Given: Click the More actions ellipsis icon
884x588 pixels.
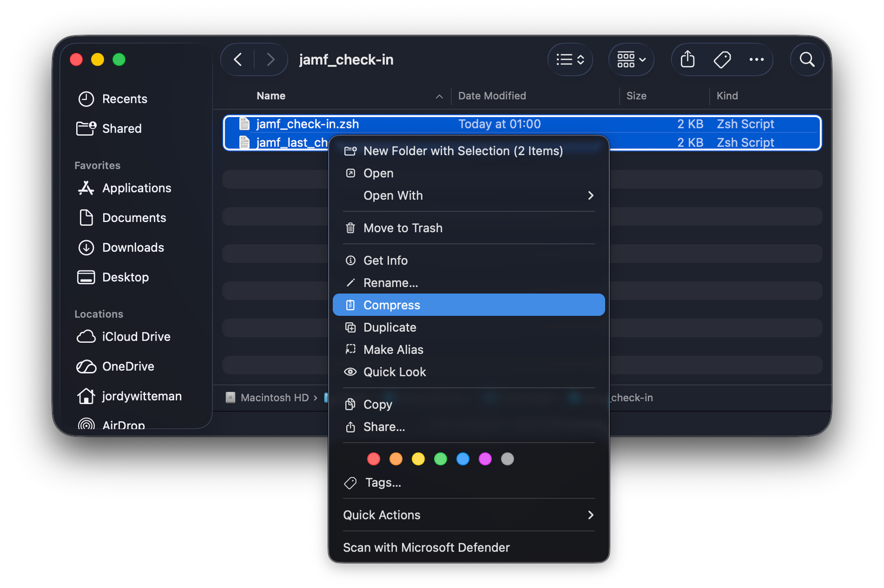Looking at the screenshot, I should [x=756, y=60].
